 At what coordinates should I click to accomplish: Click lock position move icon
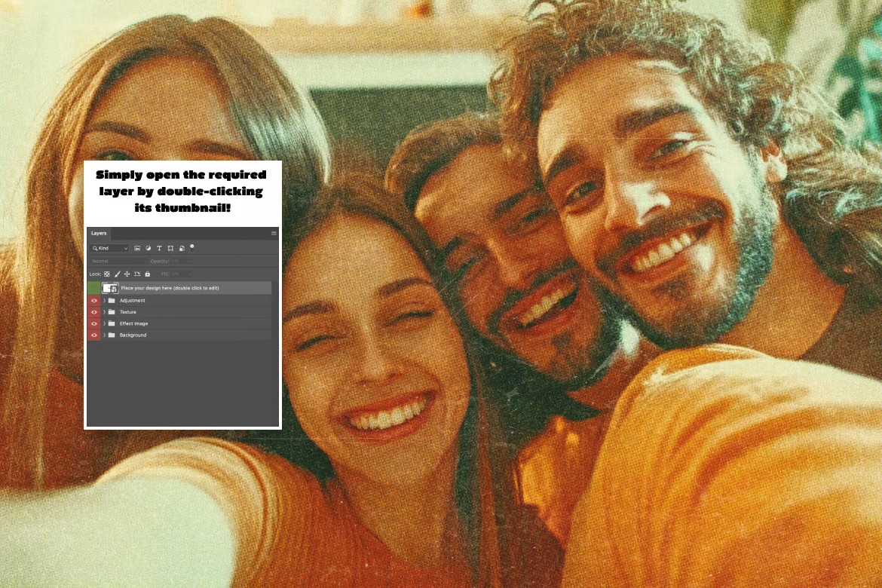tap(127, 274)
